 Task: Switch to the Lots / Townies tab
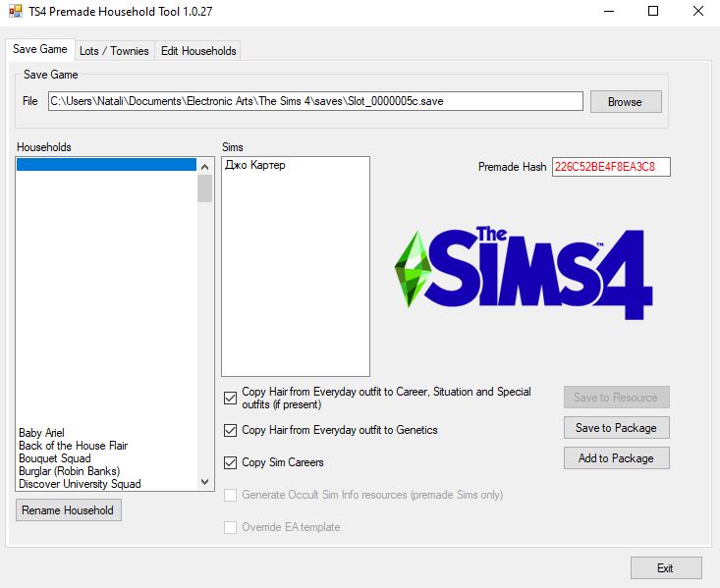click(114, 51)
